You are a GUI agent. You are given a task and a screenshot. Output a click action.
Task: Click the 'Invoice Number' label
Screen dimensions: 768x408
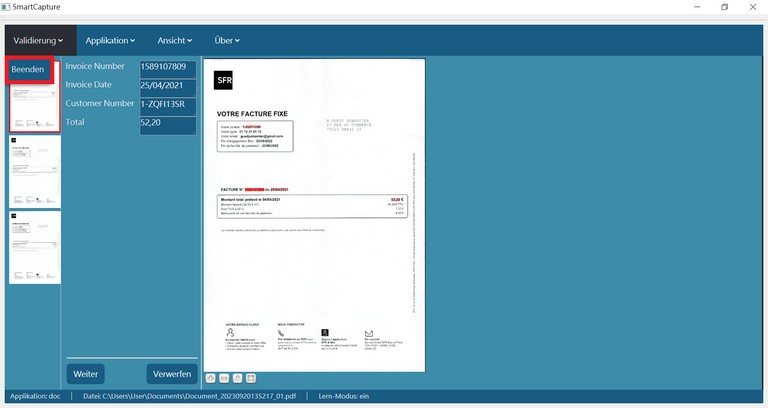95,66
